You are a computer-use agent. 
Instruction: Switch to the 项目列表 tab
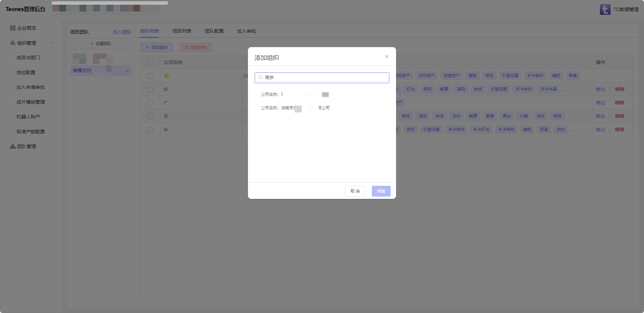[x=182, y=31]
